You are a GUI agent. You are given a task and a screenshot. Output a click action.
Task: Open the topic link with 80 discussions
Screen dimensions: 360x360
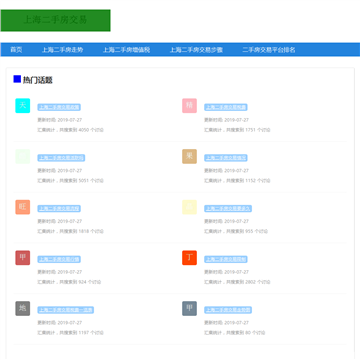point(228,310)
